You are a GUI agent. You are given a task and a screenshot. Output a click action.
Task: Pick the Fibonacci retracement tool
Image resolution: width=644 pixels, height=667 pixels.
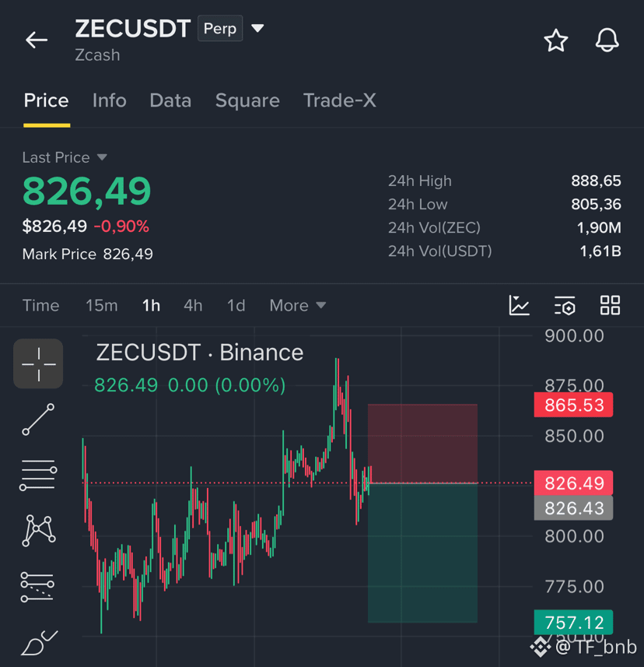37,587
